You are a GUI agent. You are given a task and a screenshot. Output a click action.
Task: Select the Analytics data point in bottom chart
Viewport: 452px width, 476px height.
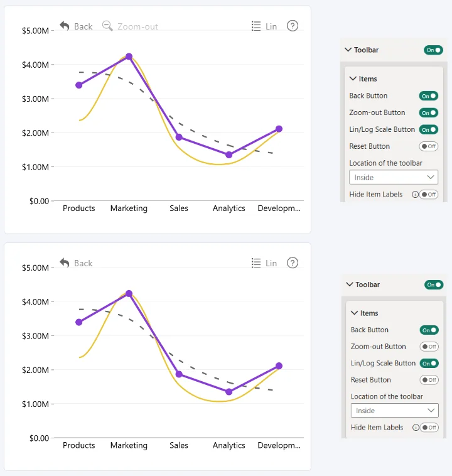pos(229,392)
